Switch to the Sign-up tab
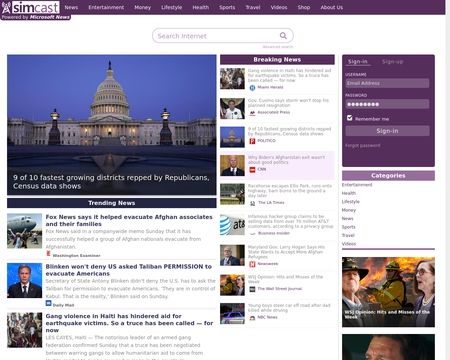The image size is (450, 360). (392, 62)
